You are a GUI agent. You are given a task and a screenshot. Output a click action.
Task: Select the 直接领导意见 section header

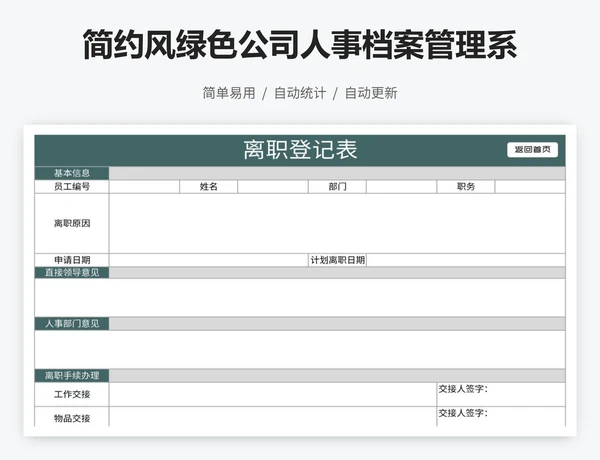pyautogui.click(x=72, y=272)
